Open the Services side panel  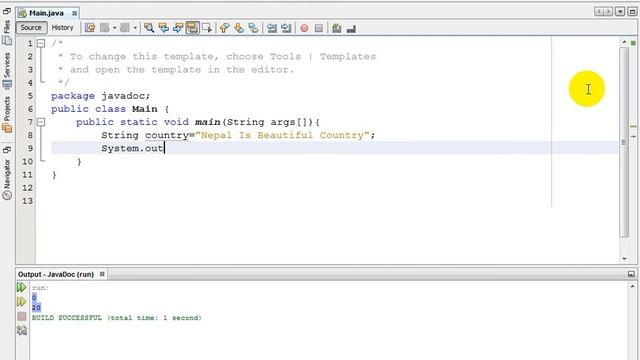[x=7, y=71]
